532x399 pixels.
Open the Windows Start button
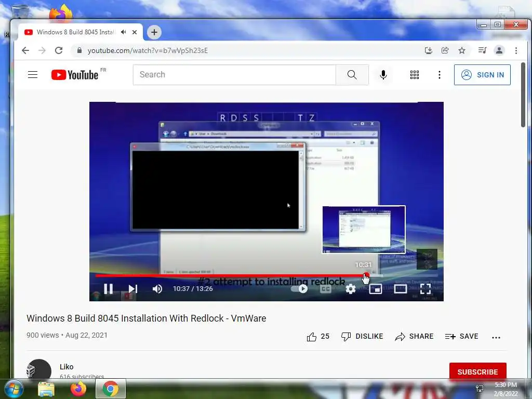coord(14,389)
